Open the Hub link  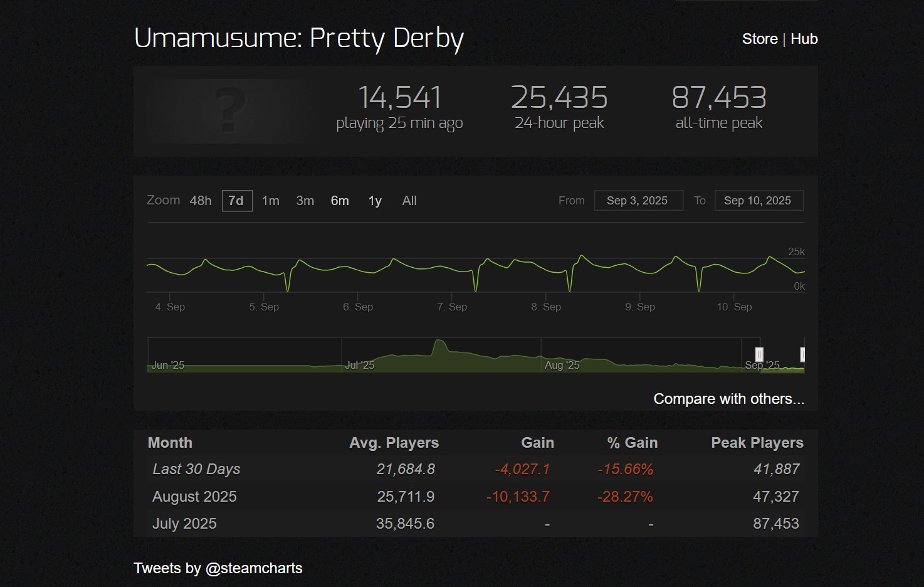click(x=804, y=39)
